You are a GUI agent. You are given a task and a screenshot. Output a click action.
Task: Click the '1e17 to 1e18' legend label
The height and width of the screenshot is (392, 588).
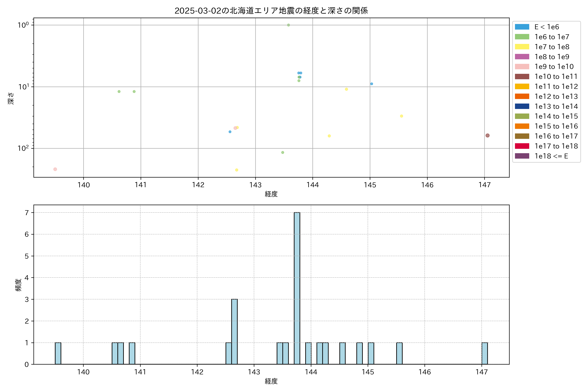(556, 146)
